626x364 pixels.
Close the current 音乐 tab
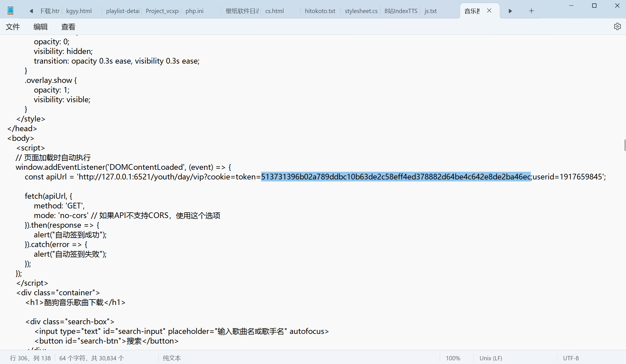[x=489, y=11]
